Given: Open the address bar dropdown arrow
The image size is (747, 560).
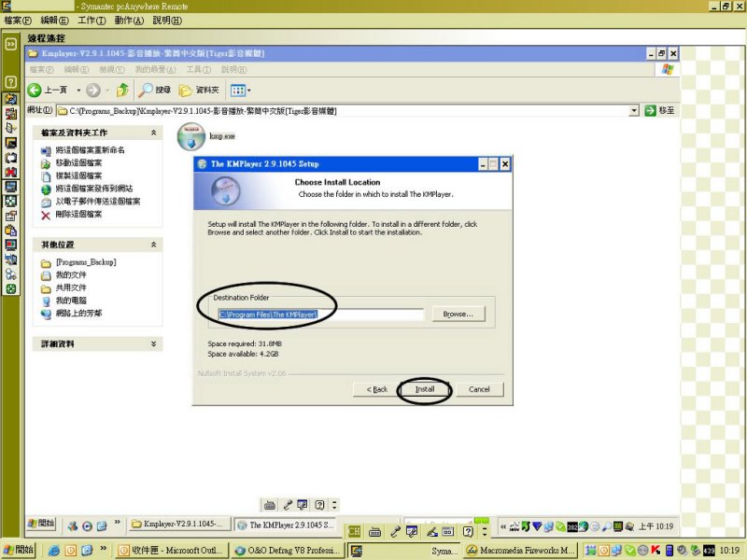Looking at the screenshot, I should [x=634, y=111].
